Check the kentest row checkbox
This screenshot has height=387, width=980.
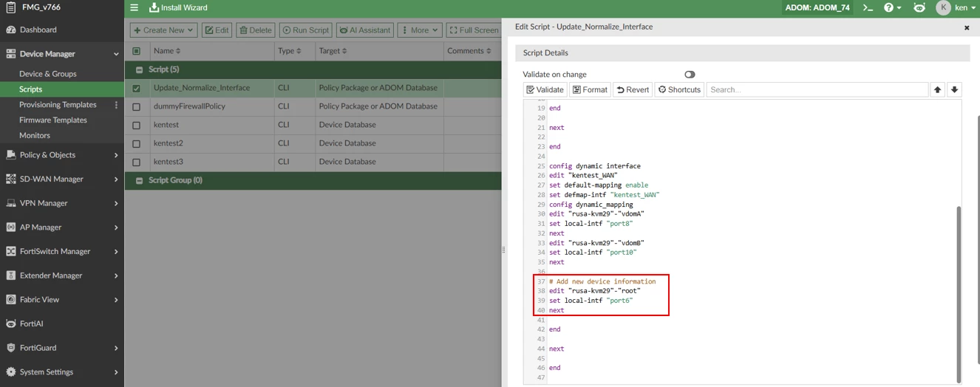point(136,125)
